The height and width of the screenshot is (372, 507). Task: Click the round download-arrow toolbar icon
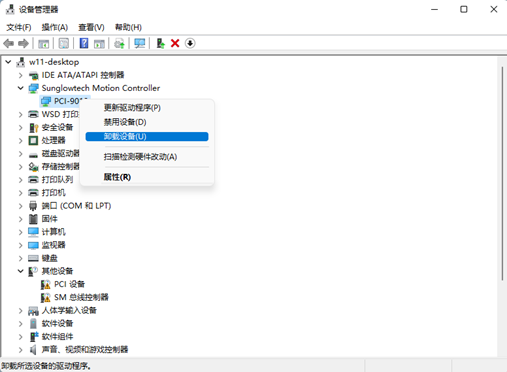coord(190,43)
